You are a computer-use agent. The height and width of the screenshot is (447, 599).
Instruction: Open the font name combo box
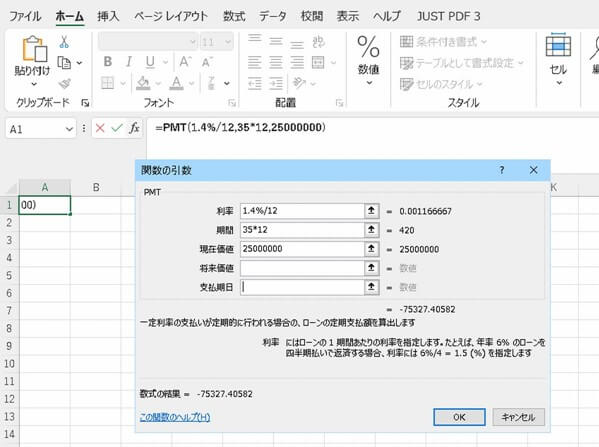(x=148, y=42)
